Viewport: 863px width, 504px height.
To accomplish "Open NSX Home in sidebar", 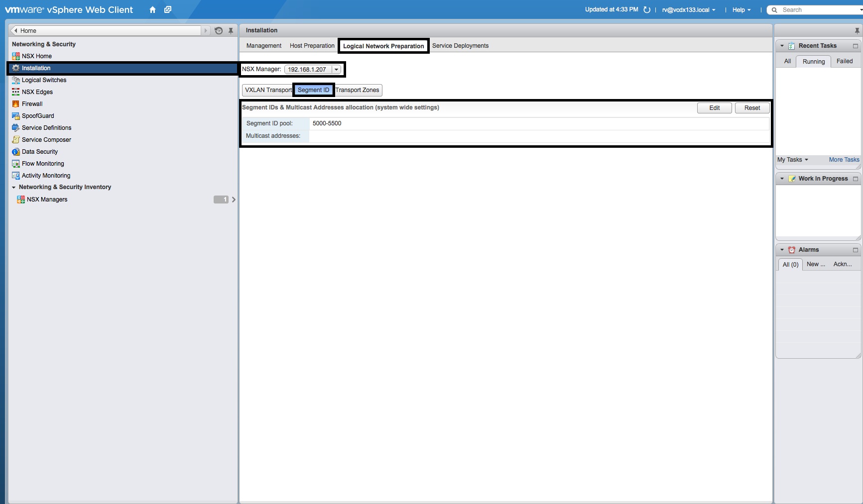I will click(x=36, y=56).
